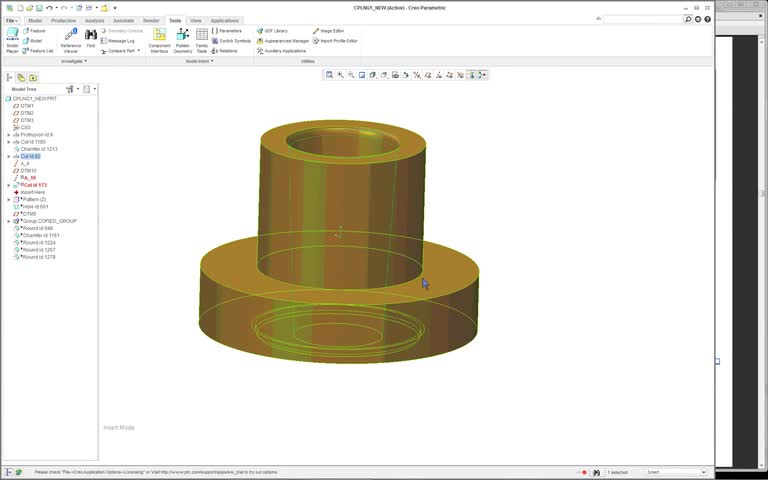Expand the Group COPIED_GROUP node

[x=9, y=221]
